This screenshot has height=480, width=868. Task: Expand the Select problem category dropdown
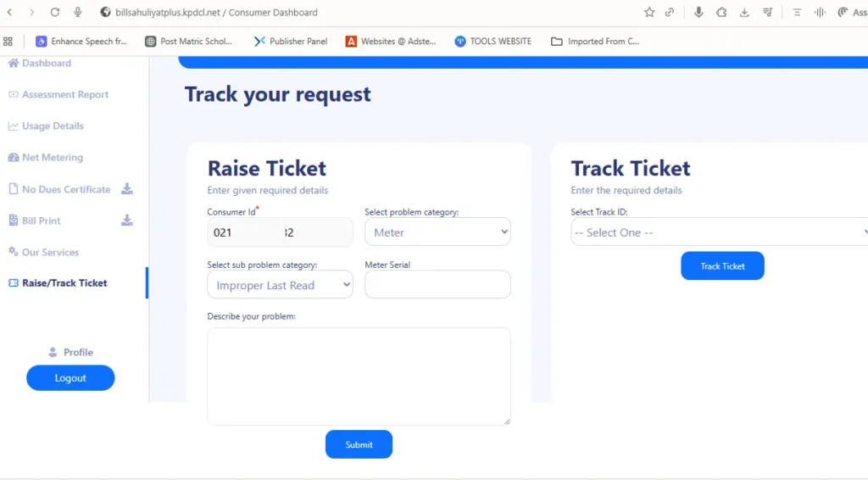pyautogui.click(x=437, y=232)
